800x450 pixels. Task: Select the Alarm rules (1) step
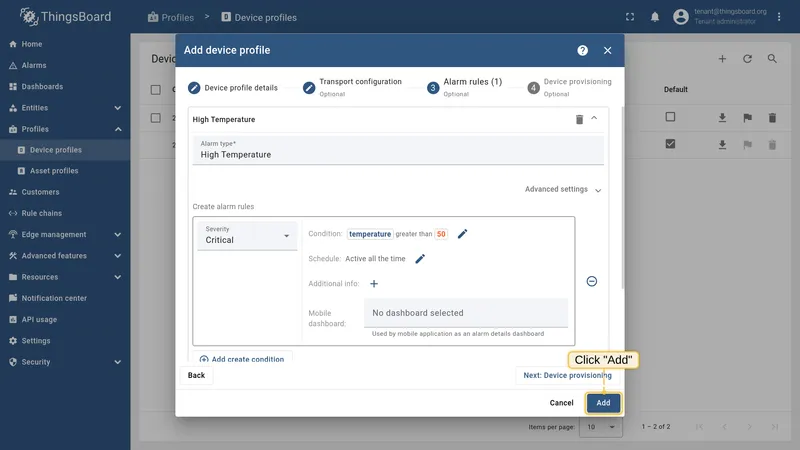click(x=464, y=87)
